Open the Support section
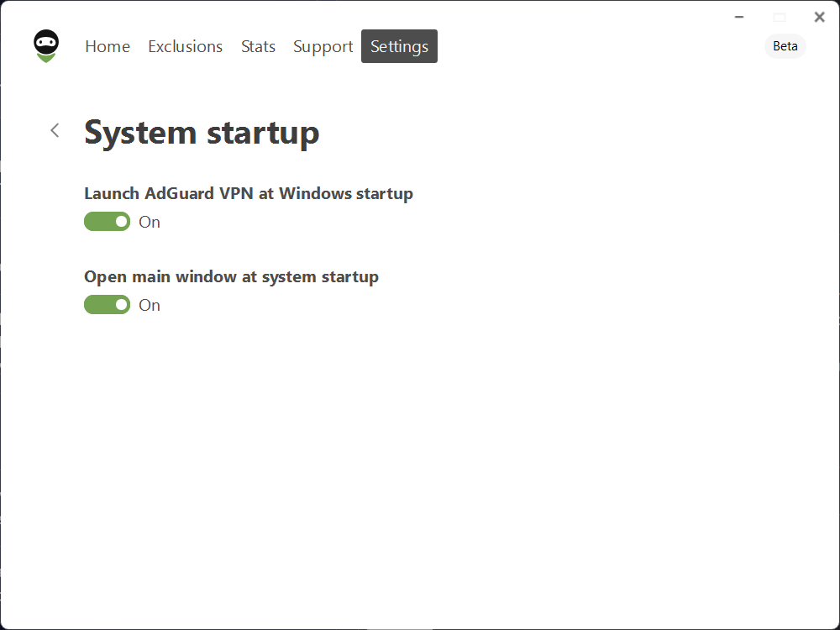The image size is (840, 630). coord(323,46)
